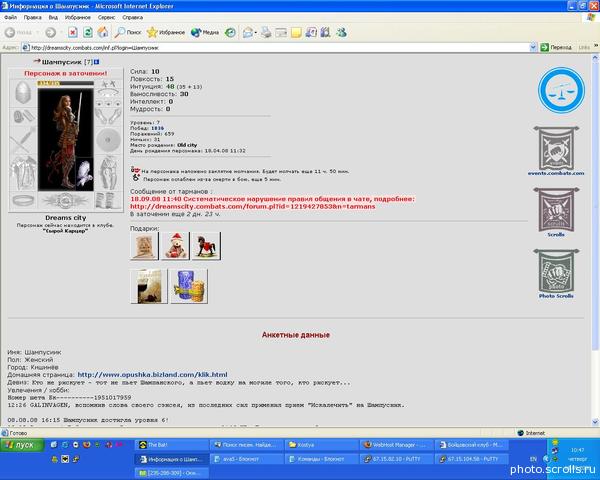
Task: Open the Избранное menu in menu bar
Action: coord(78,18)
